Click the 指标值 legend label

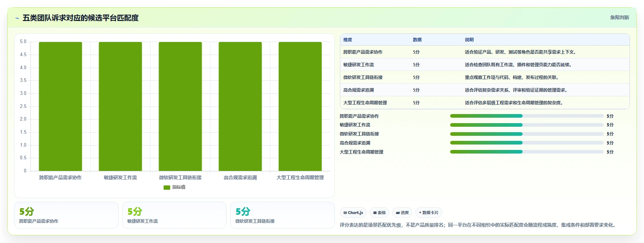(179, 187)
